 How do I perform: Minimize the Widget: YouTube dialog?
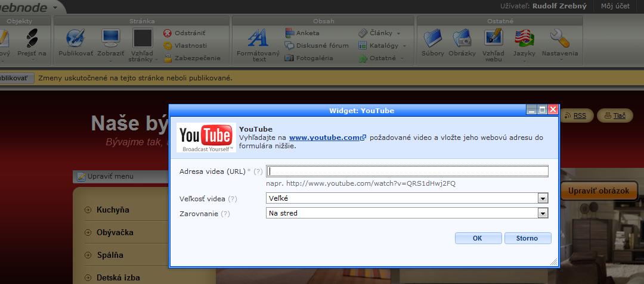click(532, 110)
